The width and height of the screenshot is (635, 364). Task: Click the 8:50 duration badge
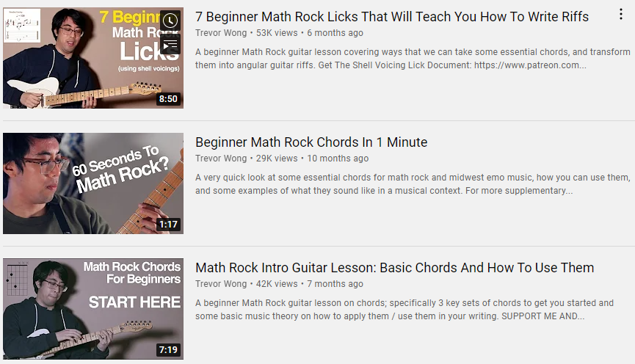pyautogui.click(x=168, y=99)
